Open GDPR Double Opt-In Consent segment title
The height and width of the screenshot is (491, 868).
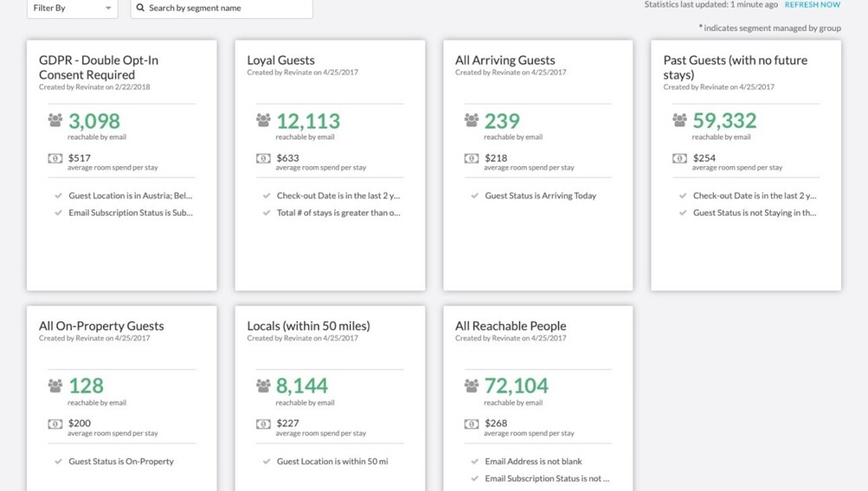(x=99, y=67)
